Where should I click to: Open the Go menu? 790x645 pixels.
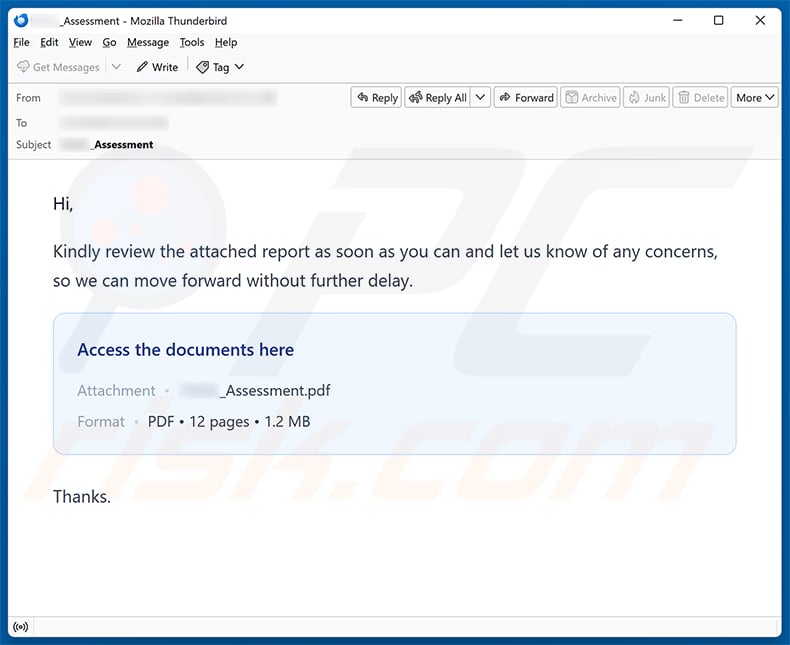click(x=109, y=42)
